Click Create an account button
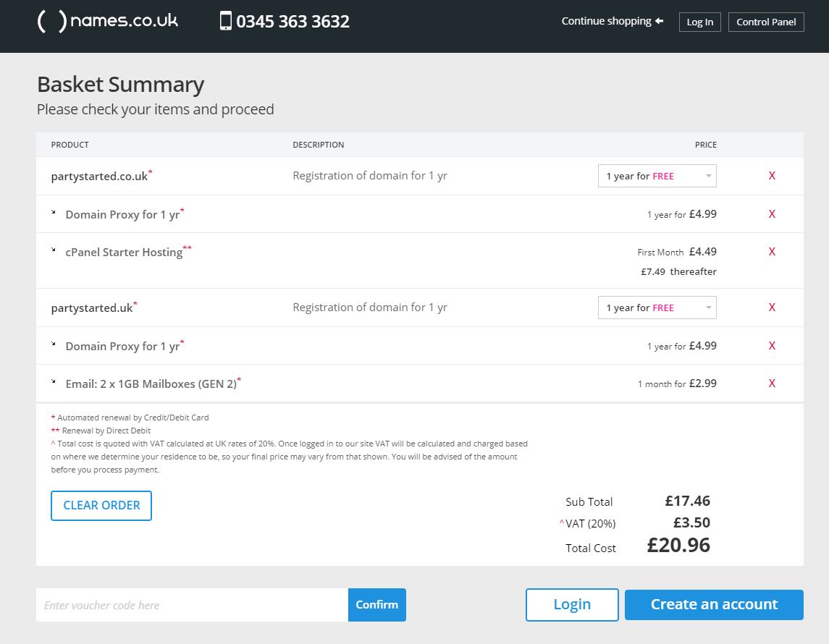This screenshot has width=829, height=644. (714, 605)
